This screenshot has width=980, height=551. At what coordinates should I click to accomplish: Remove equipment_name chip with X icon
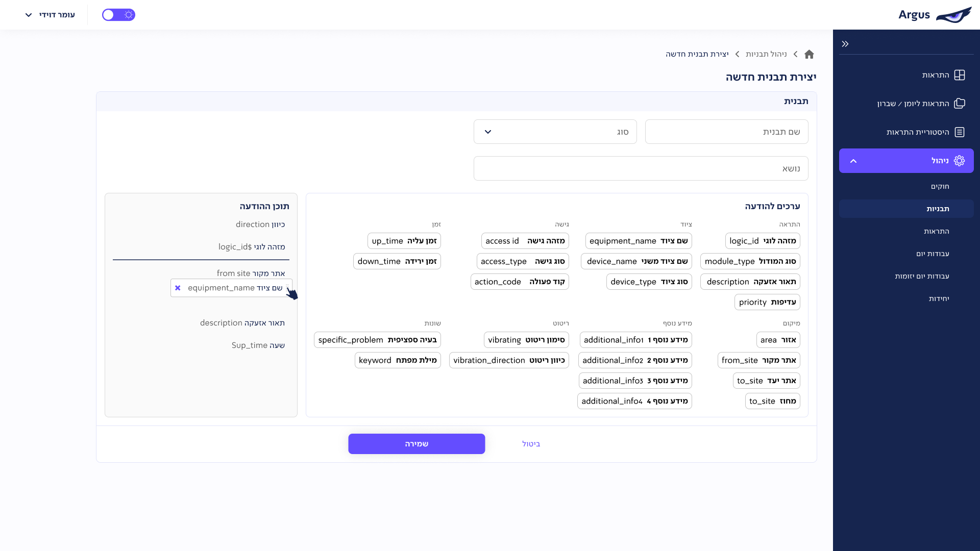pos(178,288)
